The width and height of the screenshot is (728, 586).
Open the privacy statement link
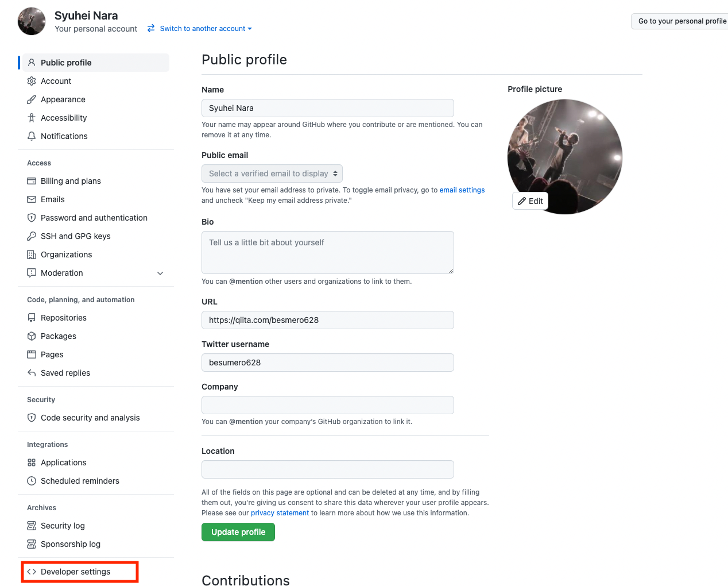280,512
